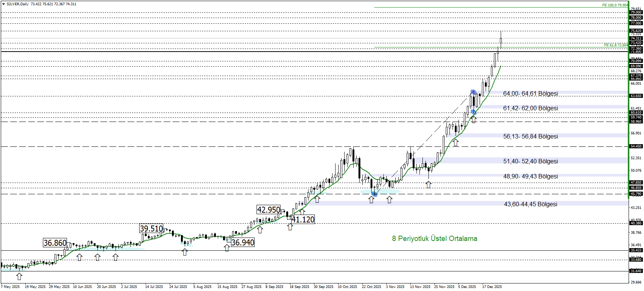Click the 69.090 price axis level
Image resolution: width=644 pixels, height=291 pixels.
636,66
